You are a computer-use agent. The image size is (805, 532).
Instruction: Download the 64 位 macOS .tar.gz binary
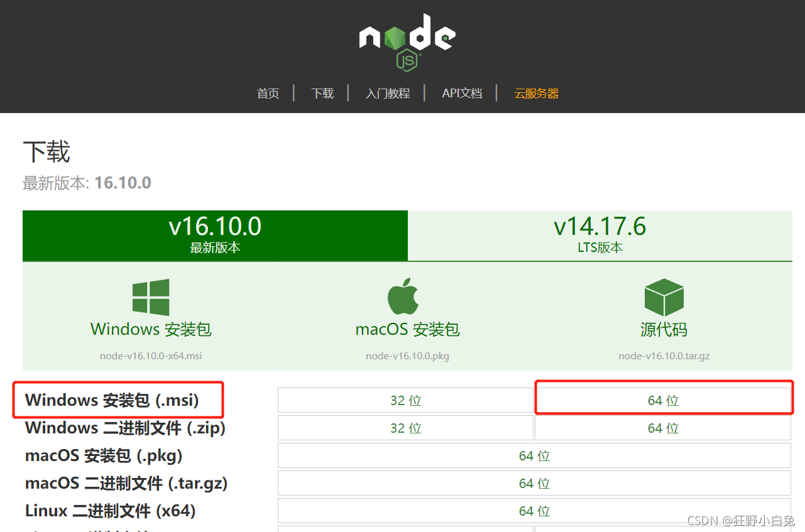point(534,483)
